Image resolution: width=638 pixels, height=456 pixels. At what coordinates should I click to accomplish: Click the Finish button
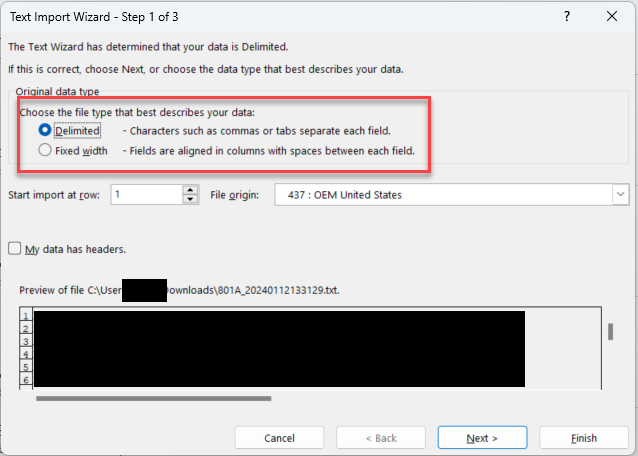point(584,438)
